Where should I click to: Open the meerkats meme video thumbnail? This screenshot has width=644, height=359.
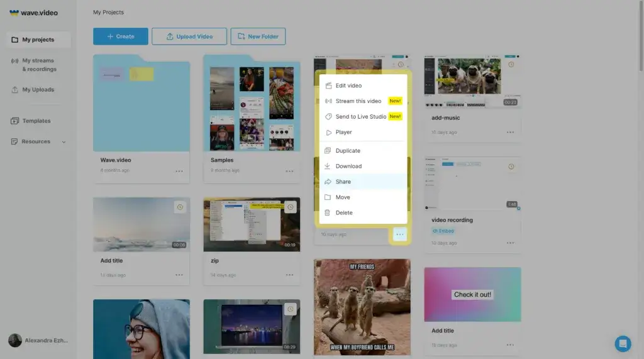click(362, 307)
